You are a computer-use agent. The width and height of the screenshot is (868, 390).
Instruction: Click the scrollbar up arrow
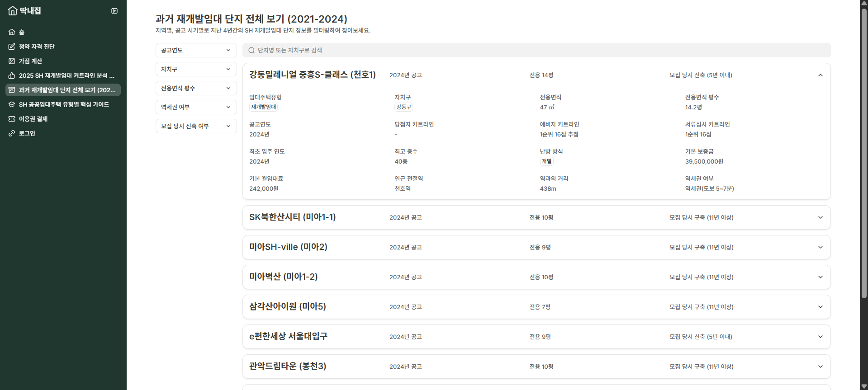point(864,4)
